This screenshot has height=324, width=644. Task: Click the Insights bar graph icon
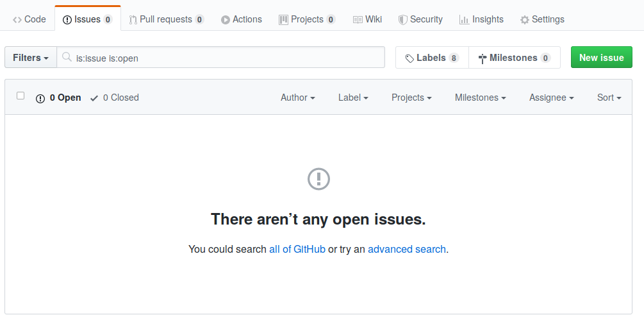pyautogui.click(x=464, y=20)
